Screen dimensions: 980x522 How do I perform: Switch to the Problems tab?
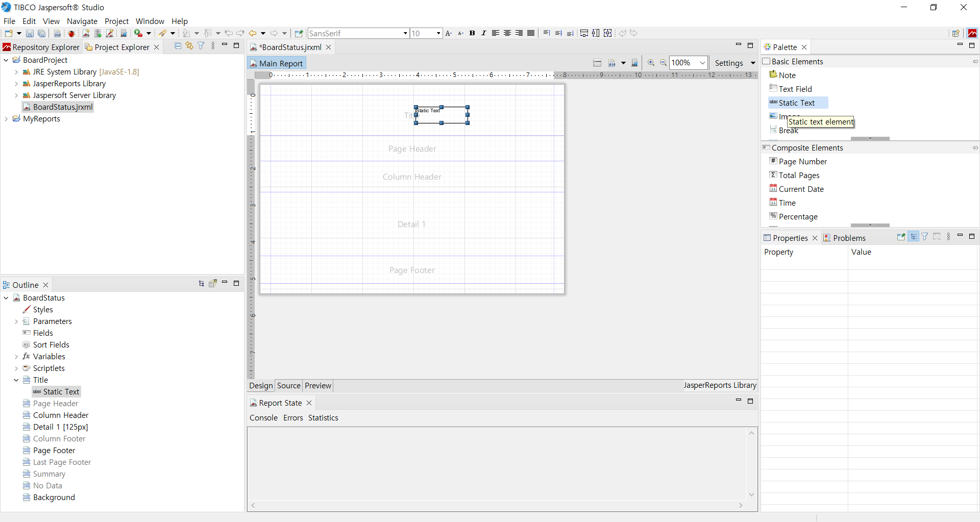(844, 238)
